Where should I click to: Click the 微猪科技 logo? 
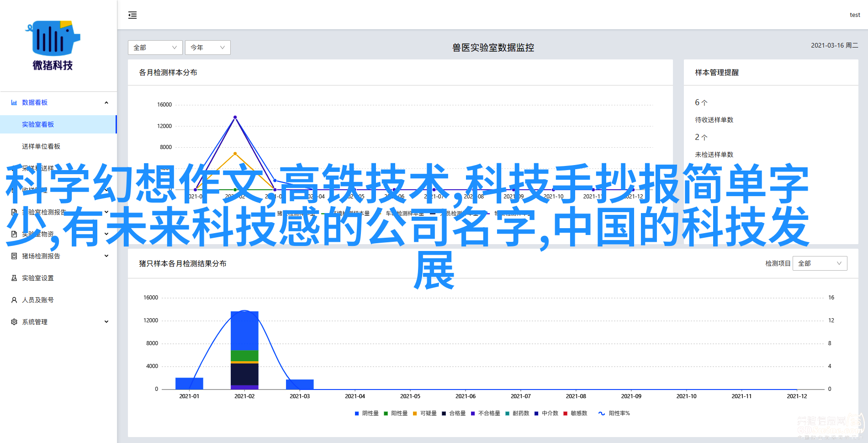[x=53, y=46]
